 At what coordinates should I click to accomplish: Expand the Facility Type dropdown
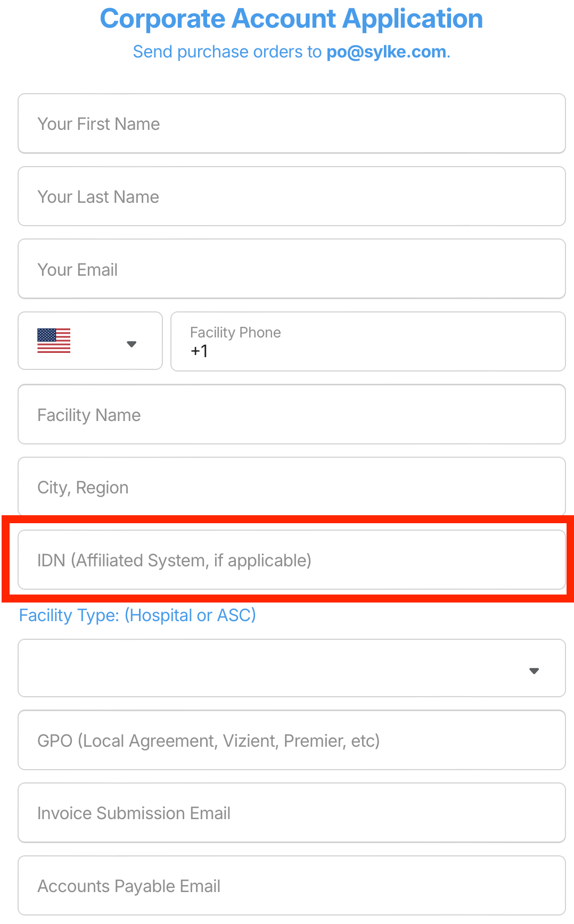click(x=292, y=668)
